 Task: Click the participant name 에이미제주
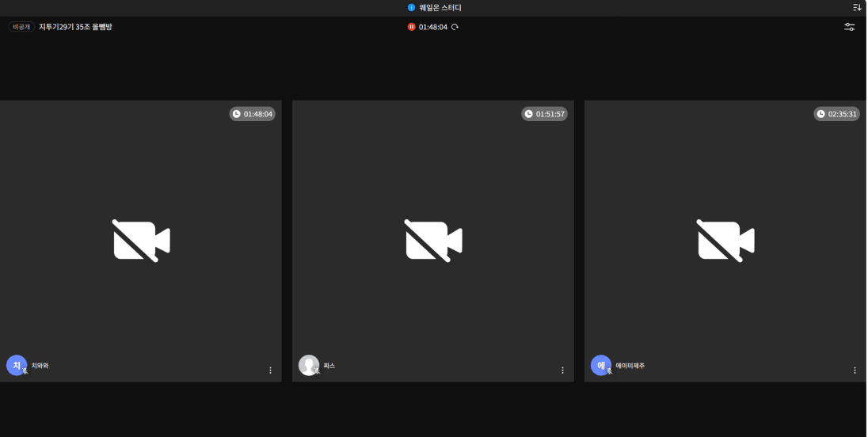(630, 366)
